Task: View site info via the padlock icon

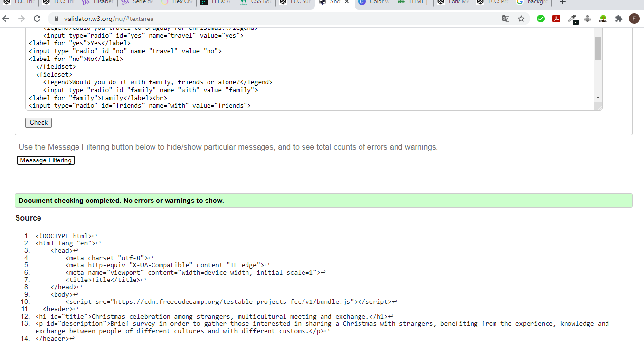Action: [56, 19]
